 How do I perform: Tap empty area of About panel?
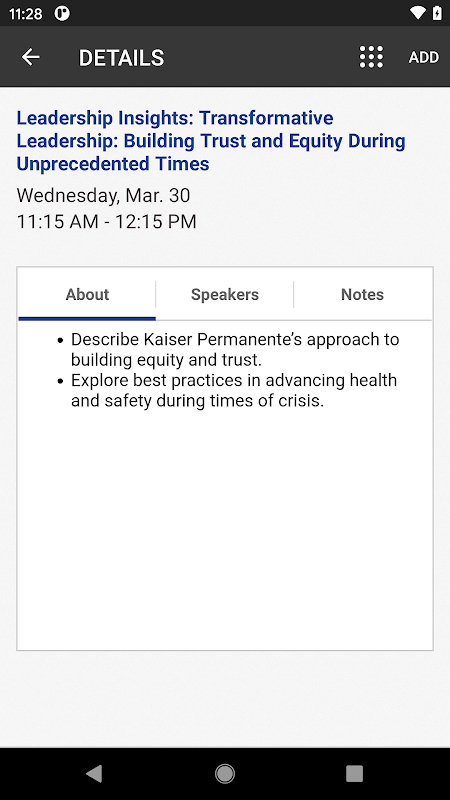pyautogui.click(x=224, y=531)
